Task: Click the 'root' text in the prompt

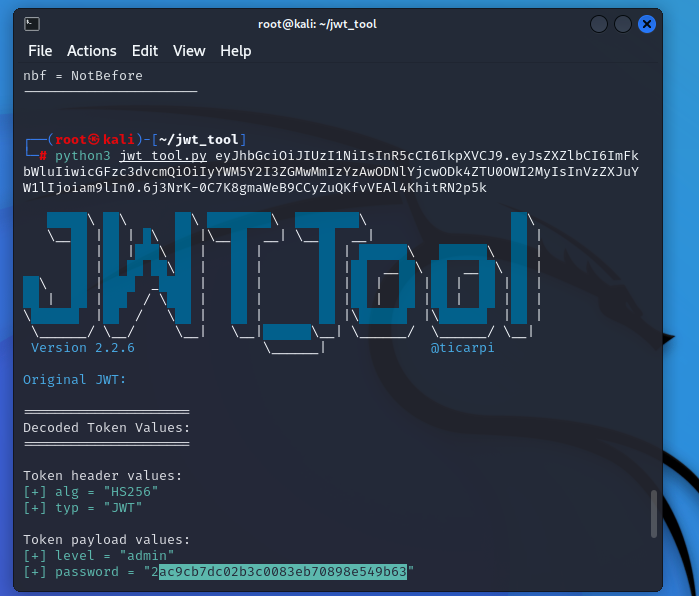Action: (x=70, y=140)
